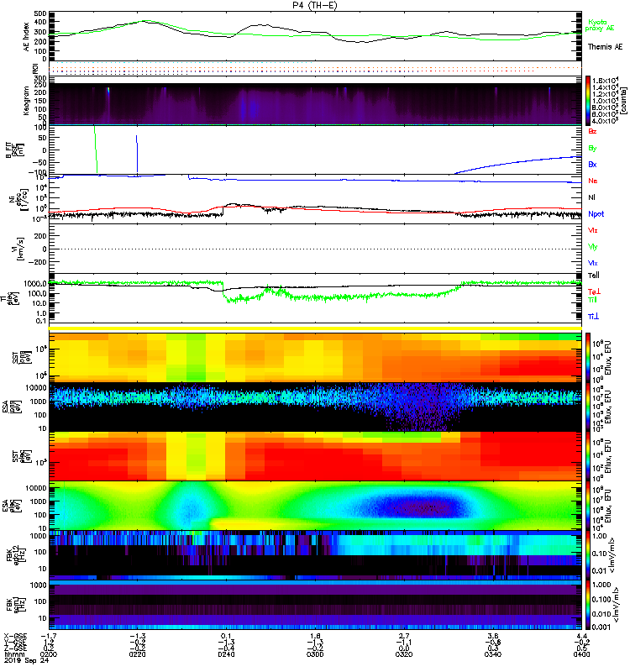Select the red Bz legend entry

(592, 131)
